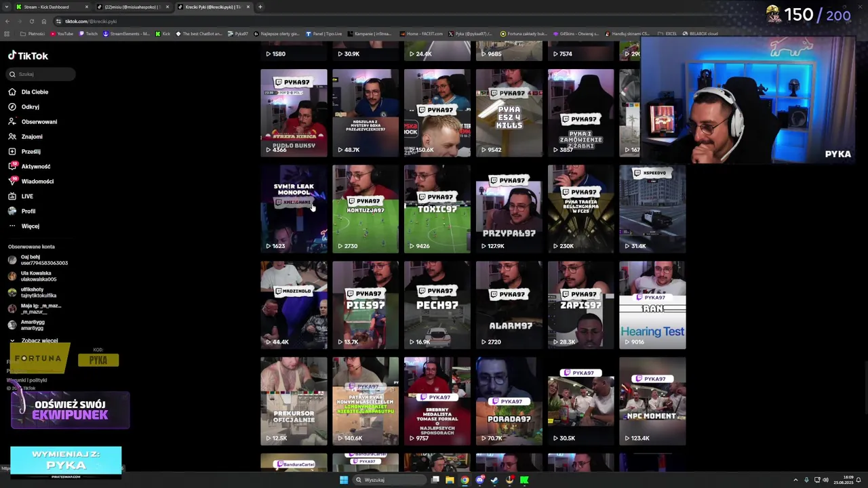Screen dimensions: 868x488
Task: Open the Odkryj page
Action: [x=30, y=106]
